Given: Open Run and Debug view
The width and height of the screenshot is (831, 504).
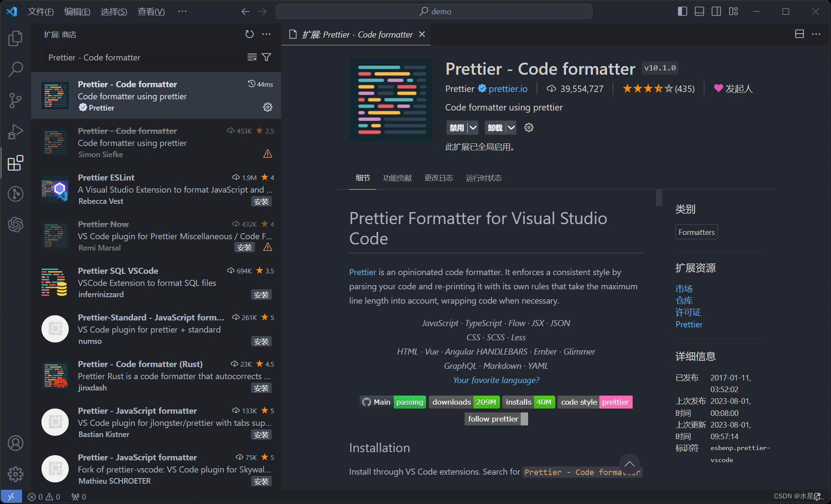Looking at the screenshot, I should point(16,132).
